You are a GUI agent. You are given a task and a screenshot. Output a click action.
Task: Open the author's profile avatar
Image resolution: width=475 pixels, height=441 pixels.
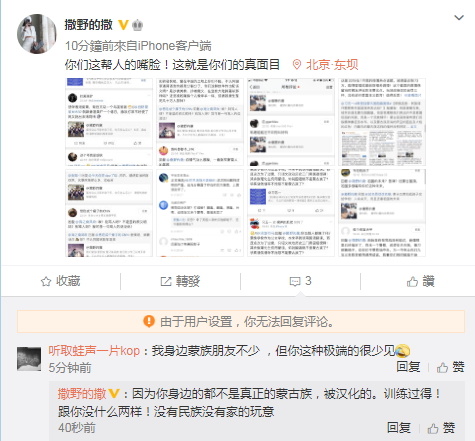pos(37,34)
